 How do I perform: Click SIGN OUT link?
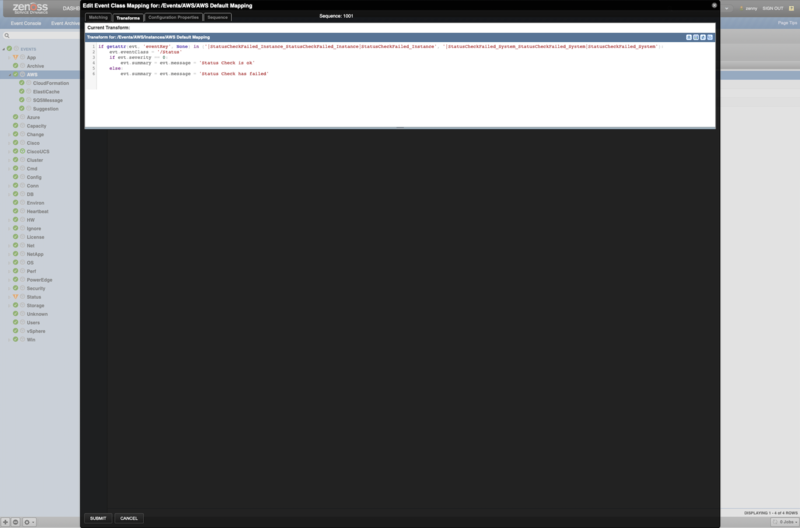(772, 8)
